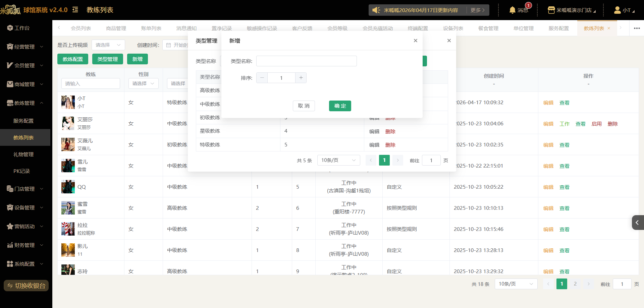Close the 新增 dialog with X

click(x=416, y=41)
